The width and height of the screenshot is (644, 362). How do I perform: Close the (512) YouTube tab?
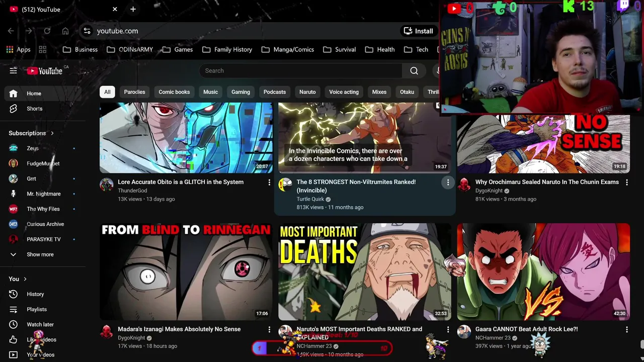[115, 9]
